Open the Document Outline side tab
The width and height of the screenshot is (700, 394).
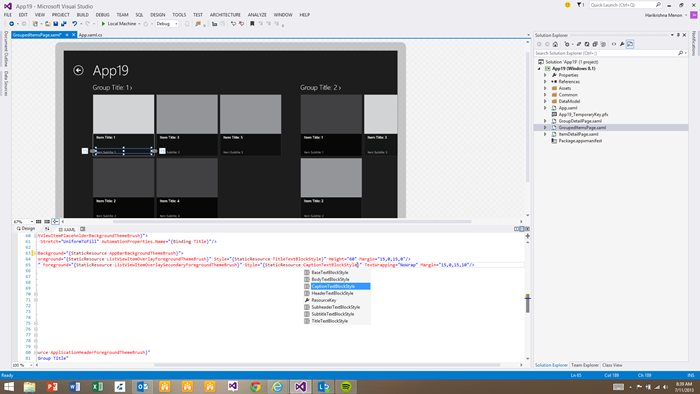(x=6, y=49)
